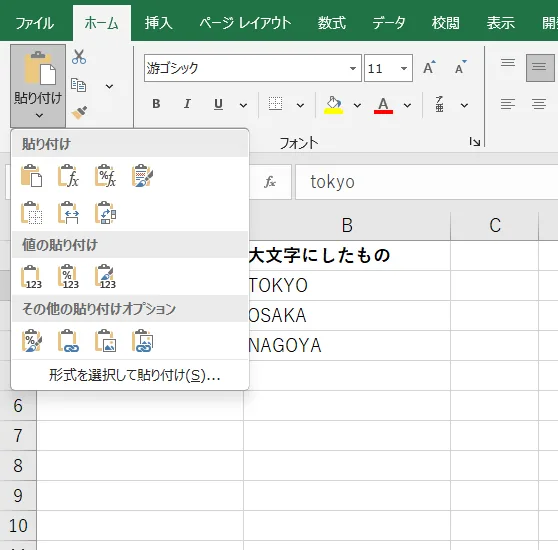Increase font size with large A icon
Image resolution: width=558 pixels, height=550 pixels.
pyautogui.click(x=430, y=67)
